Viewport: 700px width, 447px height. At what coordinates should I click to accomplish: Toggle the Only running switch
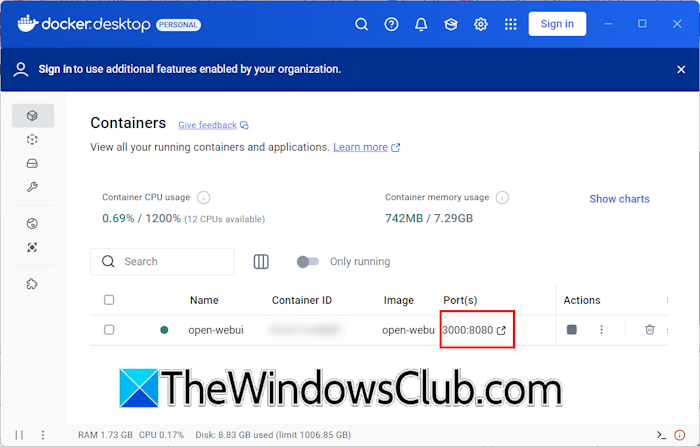pos(308,262)
